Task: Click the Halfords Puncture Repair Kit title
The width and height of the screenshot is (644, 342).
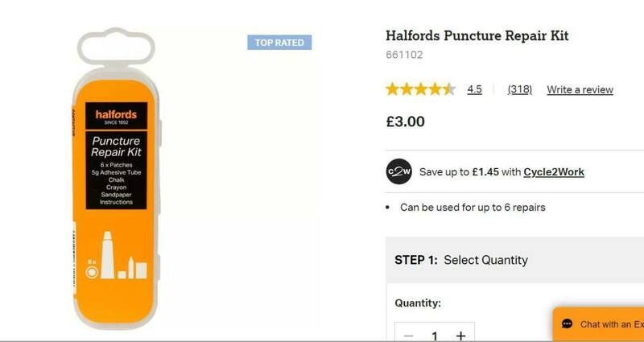Action: [x=477, y=36]
